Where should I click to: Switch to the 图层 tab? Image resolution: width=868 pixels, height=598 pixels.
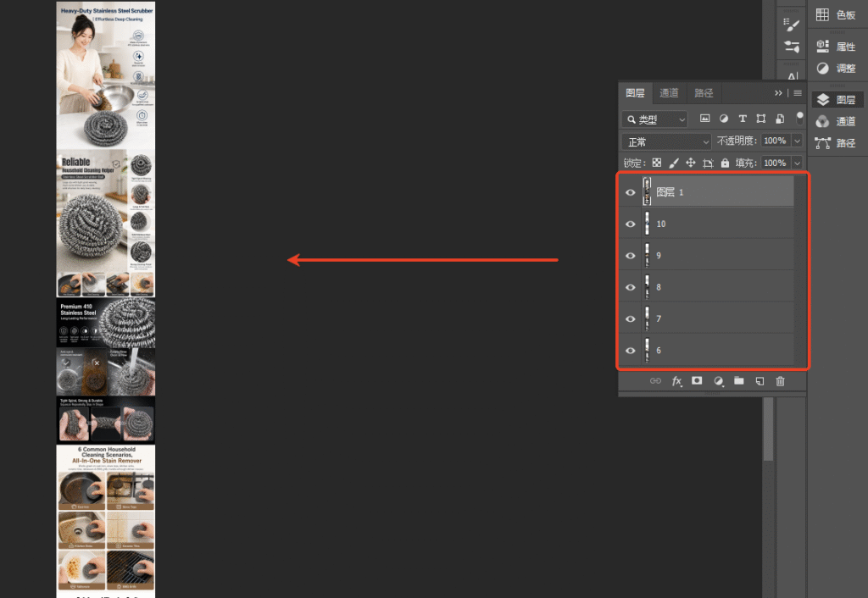coord(635,93)
